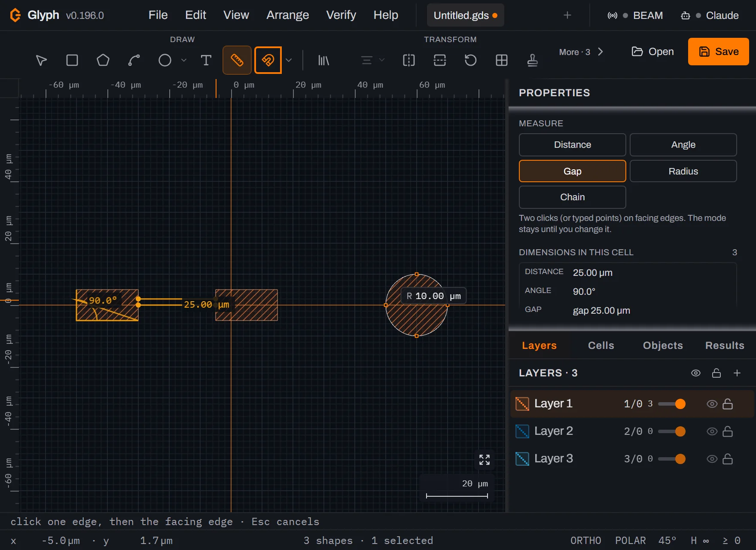The width and height of the screenshot is (756, 550).
Task: Select the Path curve tool
Action: [134, 60]
